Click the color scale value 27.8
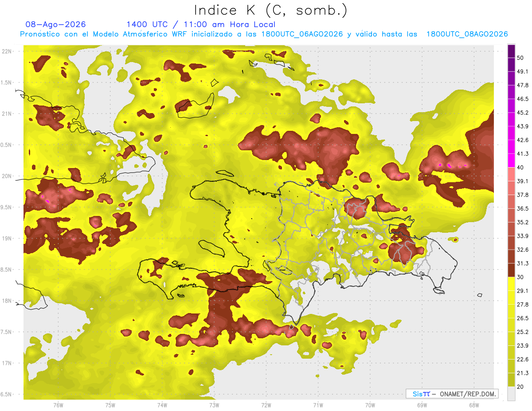The width and height of the screenshot is (532, 411). tap(523, 305)
